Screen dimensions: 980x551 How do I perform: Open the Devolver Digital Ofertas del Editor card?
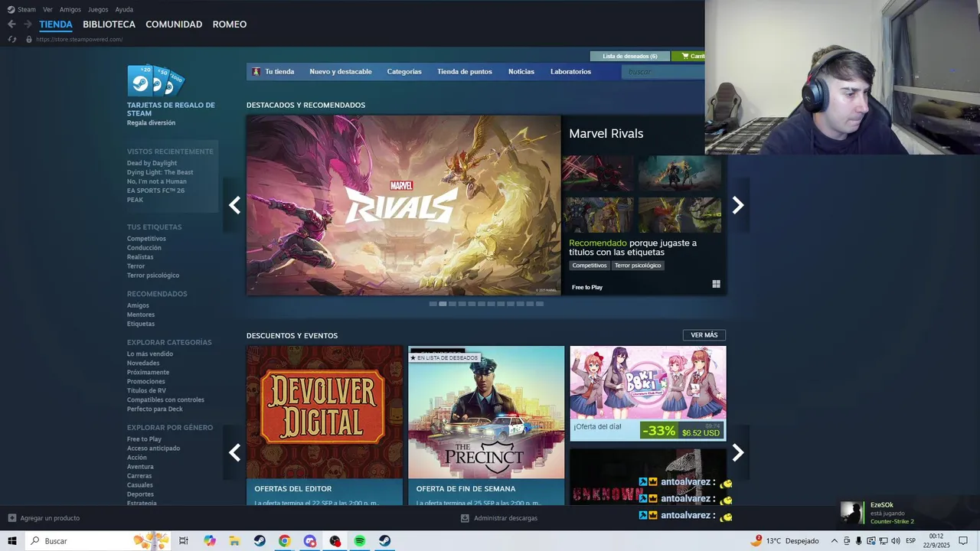tap(325, 425)
